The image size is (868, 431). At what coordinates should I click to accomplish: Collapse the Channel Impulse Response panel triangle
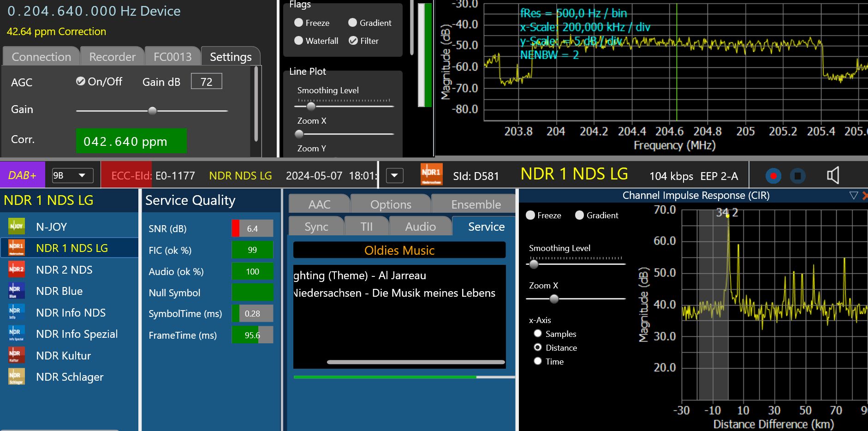pyautogui.click(x=853, y=196)
